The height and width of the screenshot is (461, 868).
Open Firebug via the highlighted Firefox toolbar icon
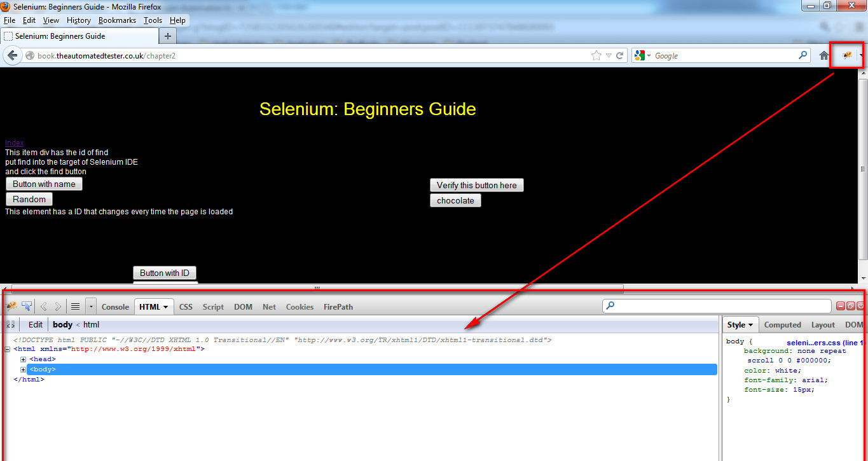pyautogui.click(x=846, y=55)
